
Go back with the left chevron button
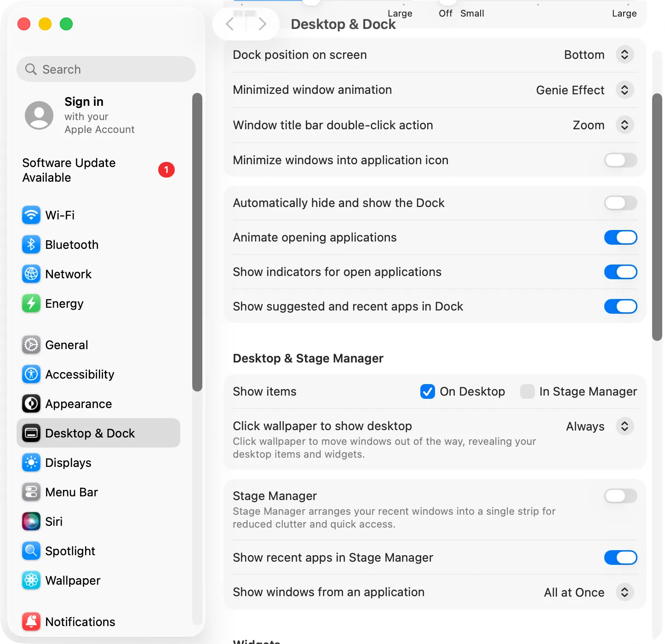coord(230,24)
